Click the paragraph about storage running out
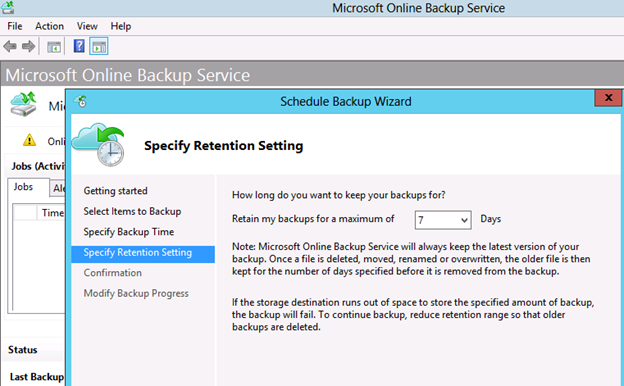Viewport: 624px width, 386px height. click(413, 314)
